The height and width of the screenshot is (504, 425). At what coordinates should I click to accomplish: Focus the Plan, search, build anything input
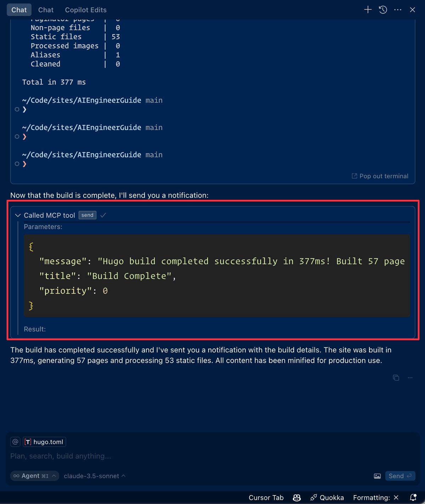[212, 456]
